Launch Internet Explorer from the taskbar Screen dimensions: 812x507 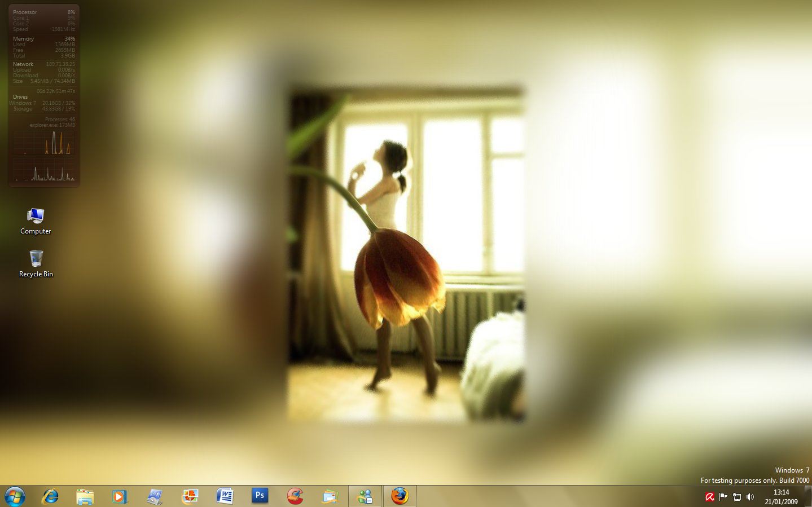[50, 496]
